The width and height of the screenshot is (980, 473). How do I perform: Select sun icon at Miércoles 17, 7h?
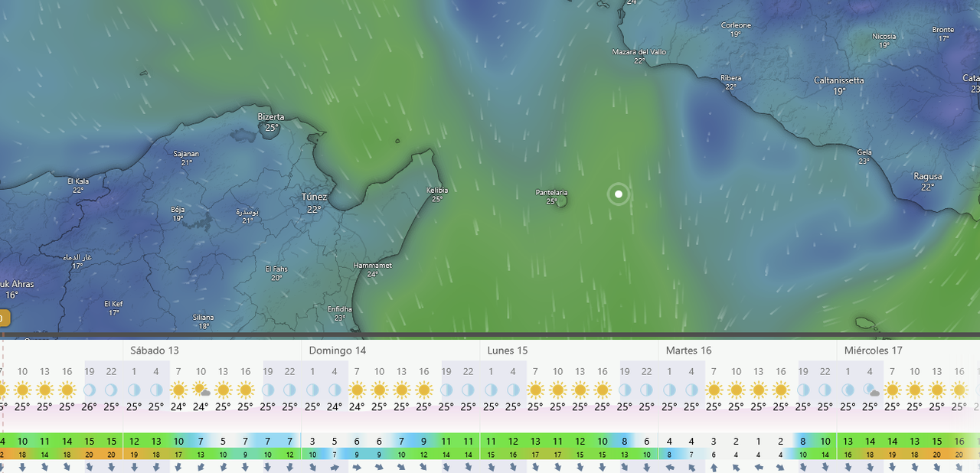893,390
